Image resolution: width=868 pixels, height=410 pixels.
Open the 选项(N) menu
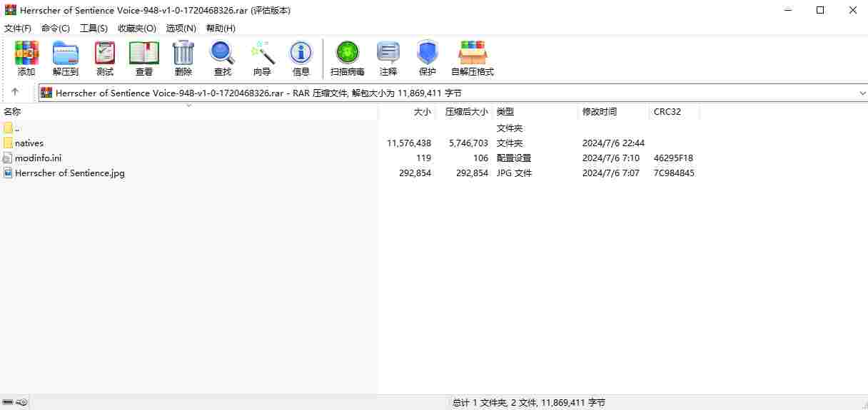click(181, 28)
